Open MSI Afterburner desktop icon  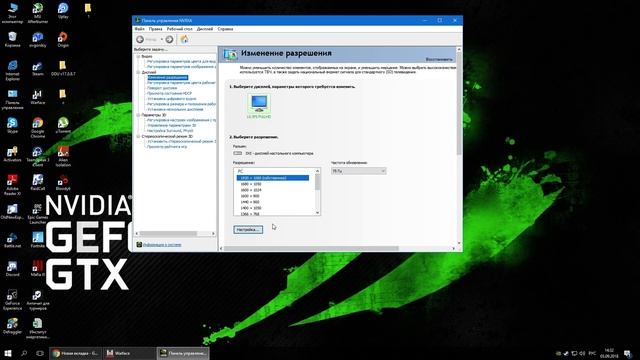(x=38, y=13)
